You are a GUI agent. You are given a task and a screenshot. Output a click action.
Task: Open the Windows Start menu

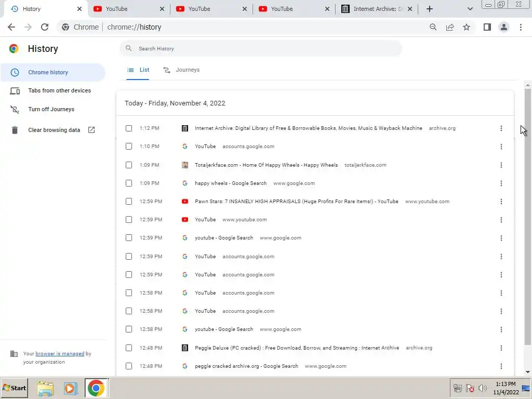pyautogui.click(x=14, y=388)
